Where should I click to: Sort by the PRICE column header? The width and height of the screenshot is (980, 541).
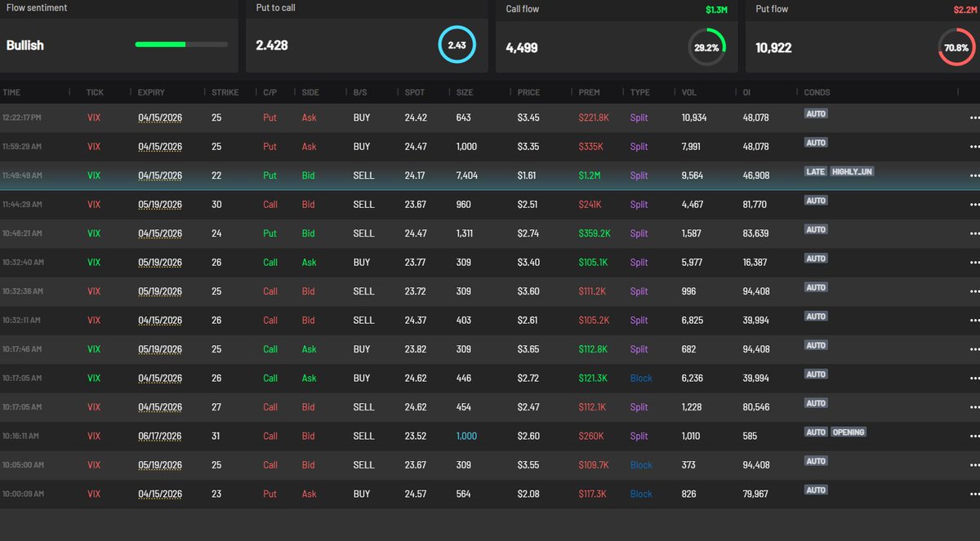tap(528, 92)
